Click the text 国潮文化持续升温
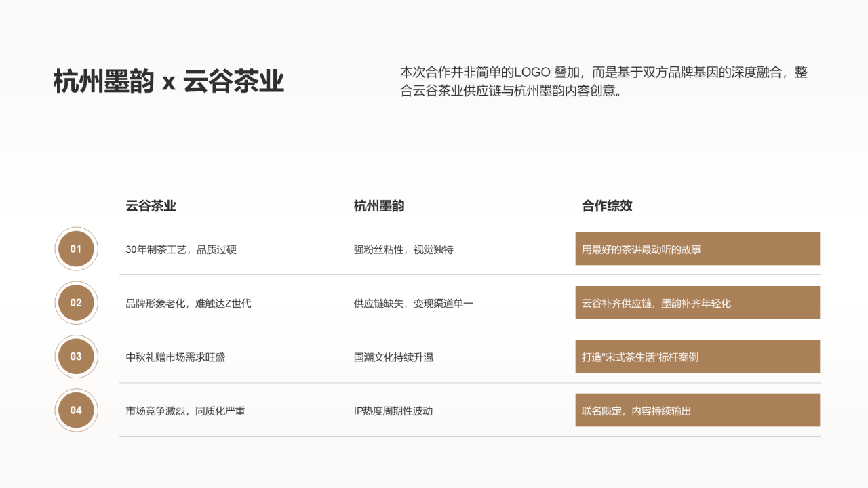Screen dimensions: 868x488 click(x=393, y=357)
